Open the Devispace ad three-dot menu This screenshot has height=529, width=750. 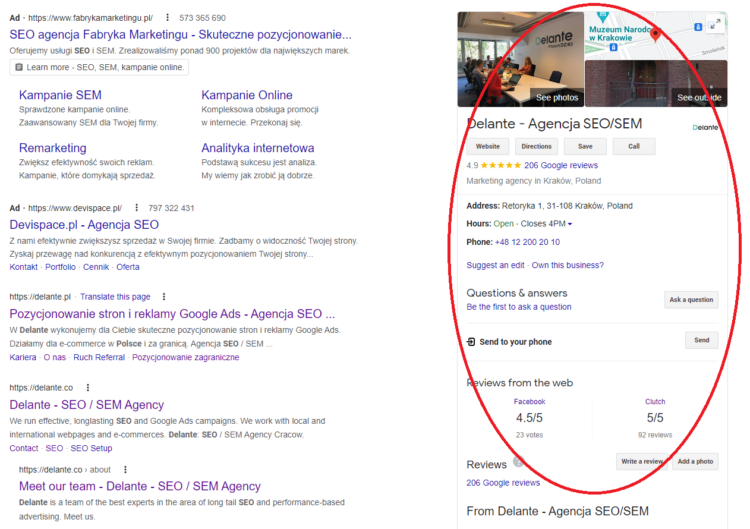(136, 208)
